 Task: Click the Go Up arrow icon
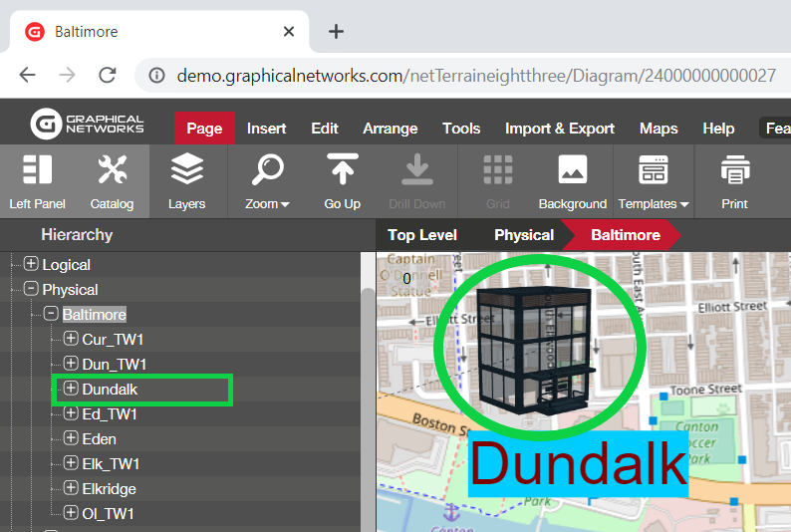(x=342, y=171)
